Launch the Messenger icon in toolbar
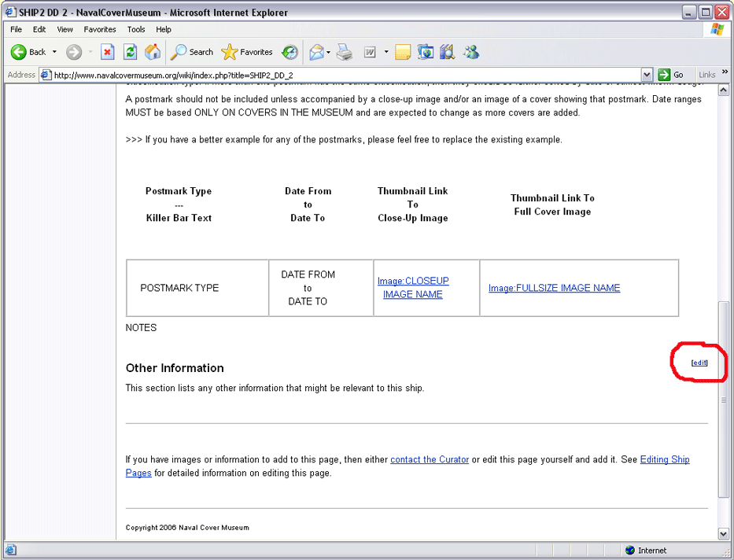 coord(471,52)
